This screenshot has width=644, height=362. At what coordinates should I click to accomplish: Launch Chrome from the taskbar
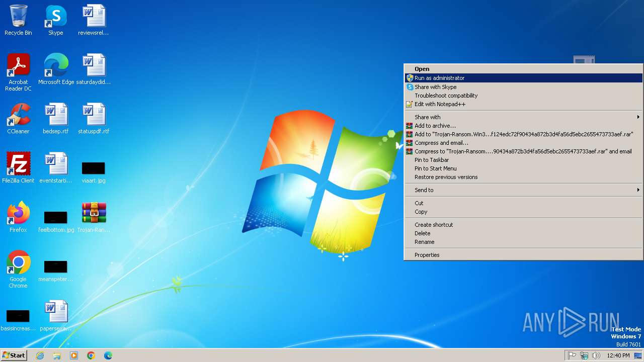91,355
